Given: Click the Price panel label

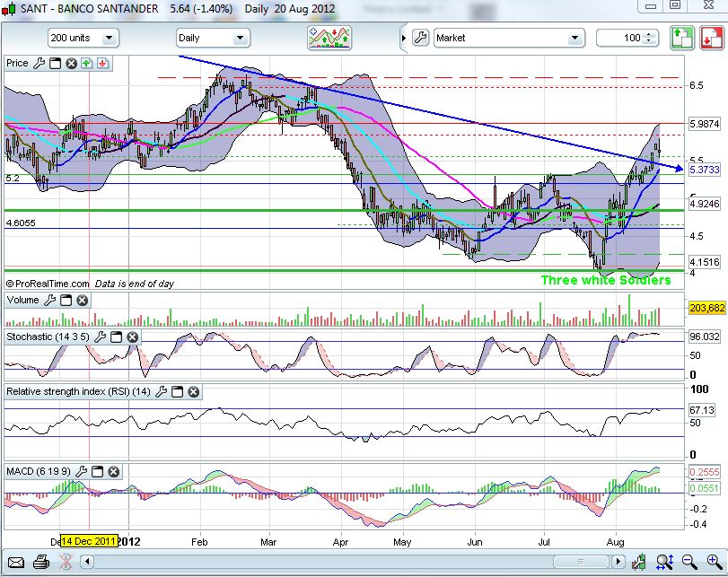Looking at the screenshot, I should 18,63.
